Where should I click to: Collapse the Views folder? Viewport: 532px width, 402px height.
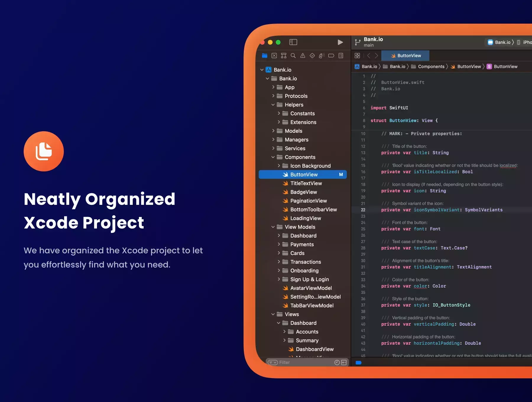click(x=273, y=314)
